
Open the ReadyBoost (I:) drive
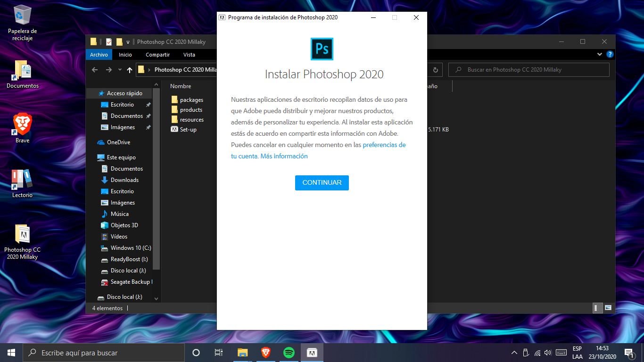pos(124,259)
